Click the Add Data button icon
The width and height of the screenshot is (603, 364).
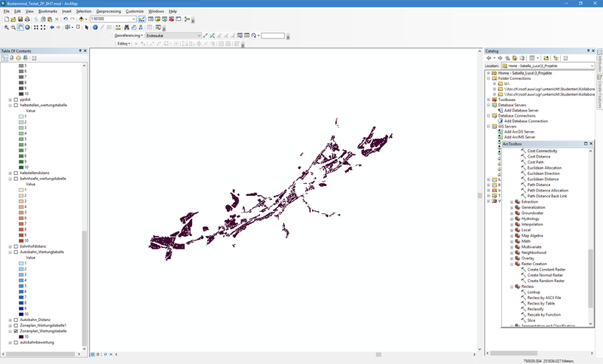click(x=81, y=19)
